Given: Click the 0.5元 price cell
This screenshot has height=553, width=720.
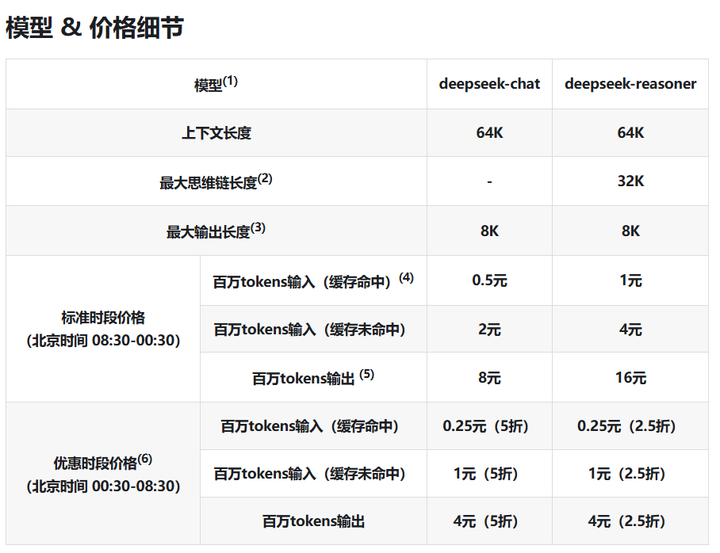Looking at the screenshot, I should tap(489, 281).
